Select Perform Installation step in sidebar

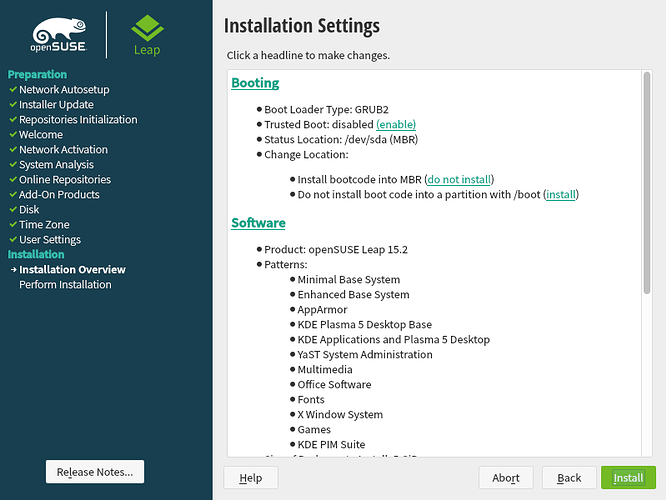(x=65, y=285)
